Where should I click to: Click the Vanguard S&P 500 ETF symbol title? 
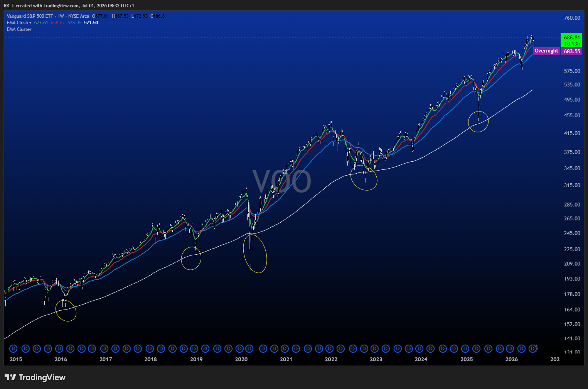coord(30,16)
